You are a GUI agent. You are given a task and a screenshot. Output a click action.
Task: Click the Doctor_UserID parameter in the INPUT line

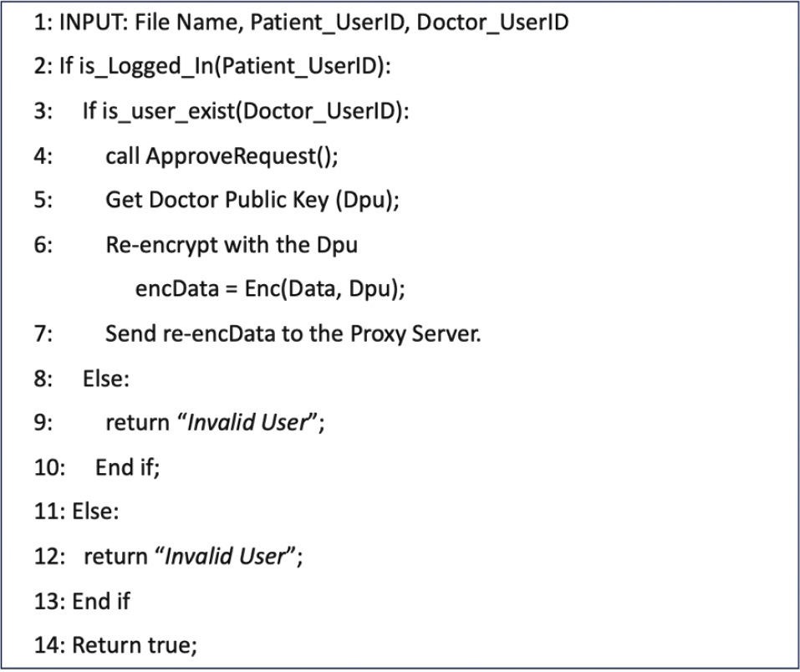click(x=492, y=23)
